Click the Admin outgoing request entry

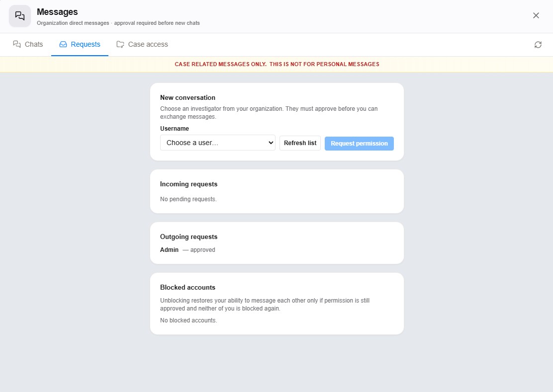169,250
